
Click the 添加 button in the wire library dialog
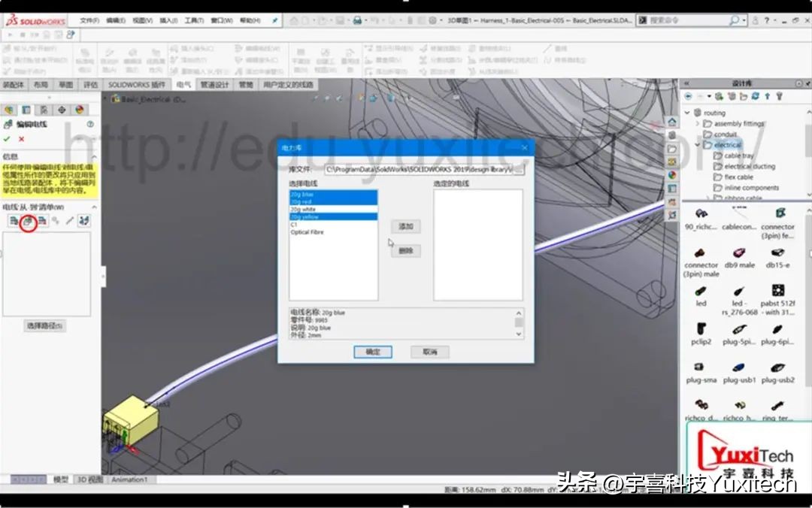405,226
